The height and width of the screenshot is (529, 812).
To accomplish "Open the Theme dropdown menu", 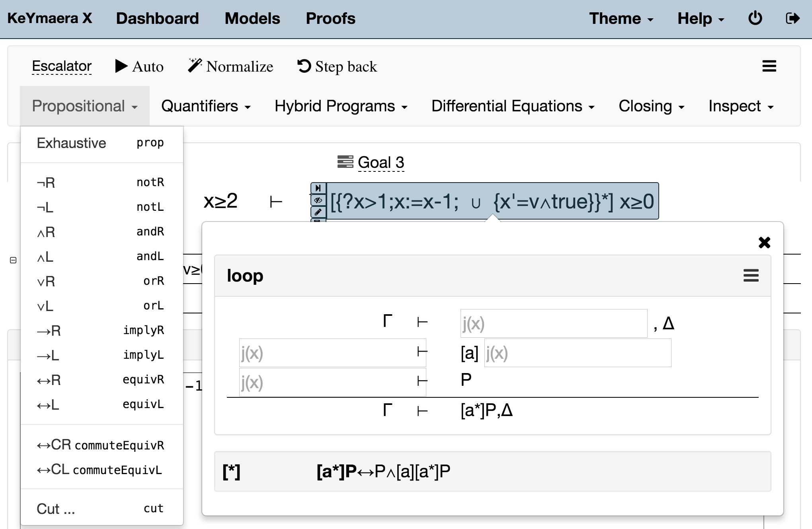I will pos(621,19).
